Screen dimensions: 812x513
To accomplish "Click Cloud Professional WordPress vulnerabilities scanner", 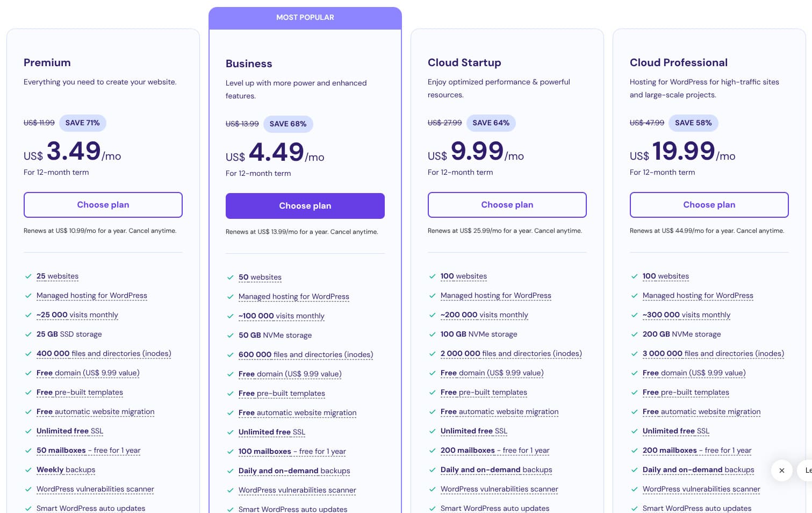I will (x=701, y=489).
